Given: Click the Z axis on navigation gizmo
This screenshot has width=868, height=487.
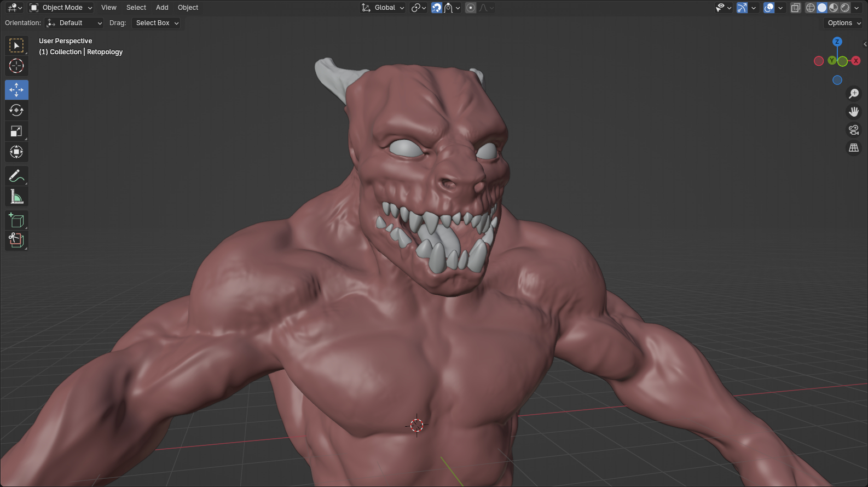Looking at the screenshot, I should [837, 42].
